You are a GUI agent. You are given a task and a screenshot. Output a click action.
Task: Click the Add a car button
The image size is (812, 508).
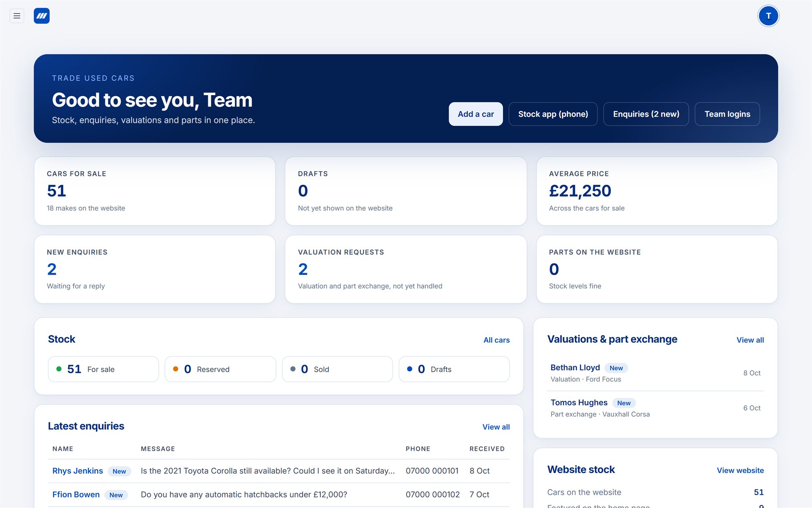click(x=475, y=114)
